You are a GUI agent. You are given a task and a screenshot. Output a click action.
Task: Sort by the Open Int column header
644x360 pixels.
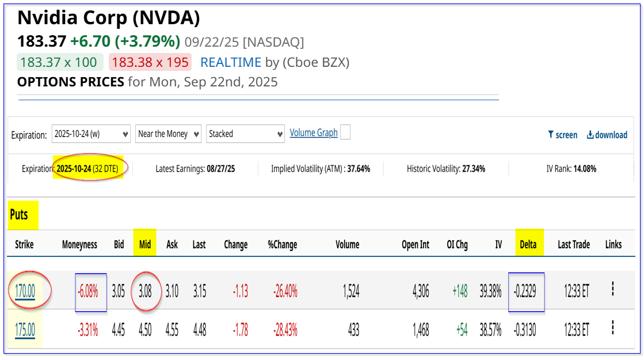415,245
